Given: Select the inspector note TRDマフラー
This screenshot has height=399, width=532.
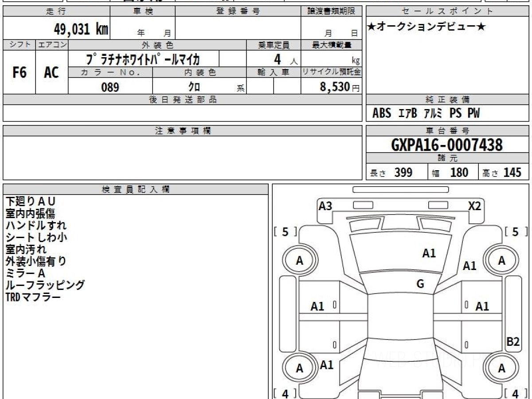Looking at the screenshot, I should [33, 297].
